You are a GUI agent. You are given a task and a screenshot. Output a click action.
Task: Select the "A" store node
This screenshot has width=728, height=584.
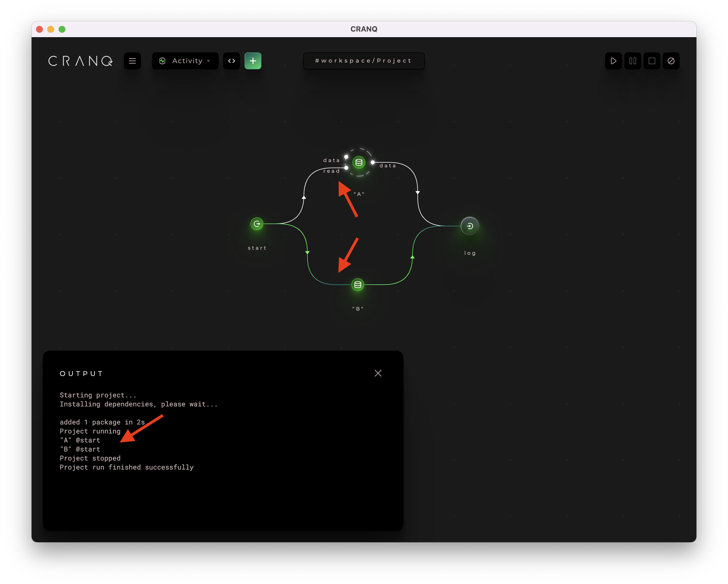click(x=359, y=162)
